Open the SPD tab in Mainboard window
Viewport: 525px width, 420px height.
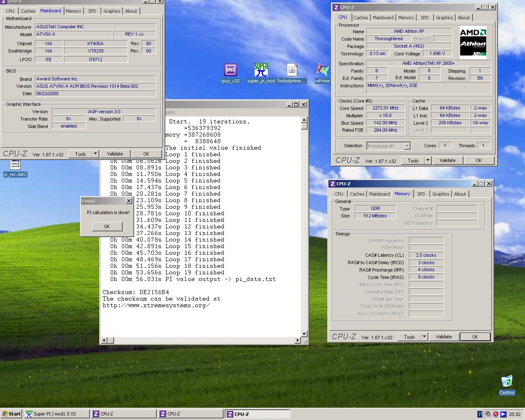[x=92, y=11]
